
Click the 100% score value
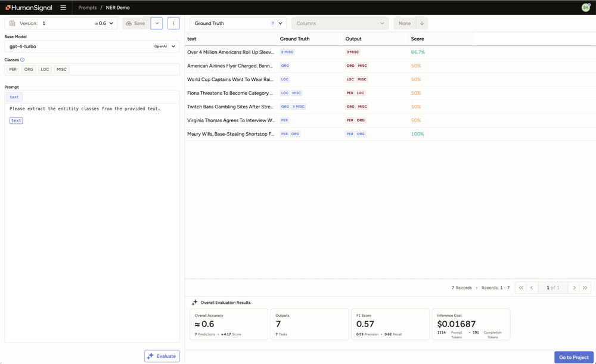417,134
